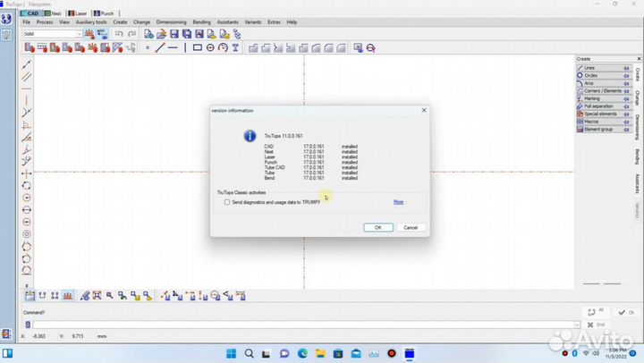Select the circle tool in top toolbar
The width and height of the screenshot is (644, 363).
coord(210,48)
